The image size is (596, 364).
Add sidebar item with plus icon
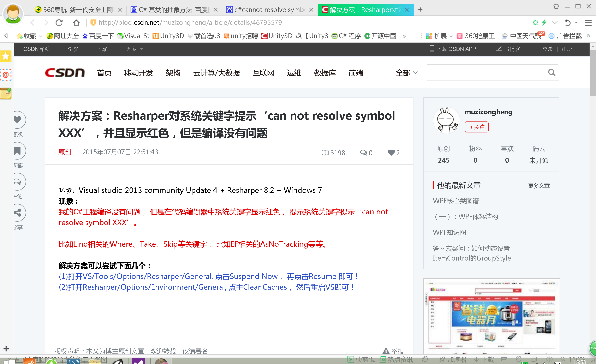pos(6,348)
